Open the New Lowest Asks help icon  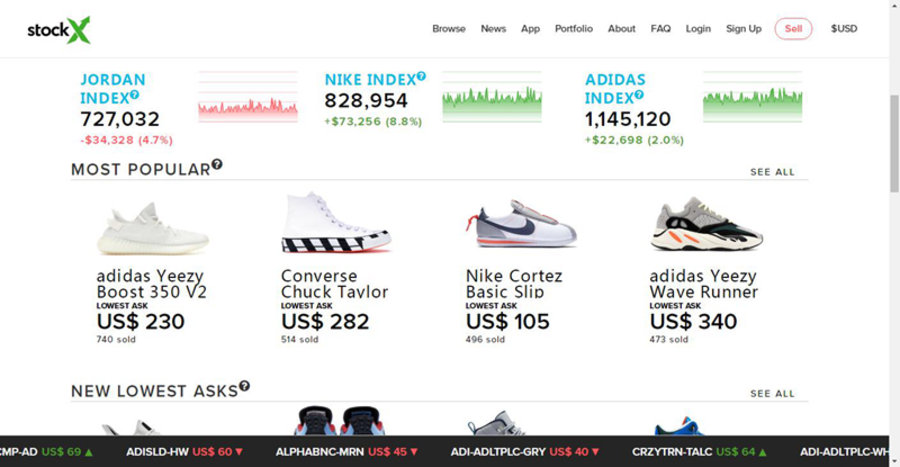pyautogui.click(x=244, y=386)
